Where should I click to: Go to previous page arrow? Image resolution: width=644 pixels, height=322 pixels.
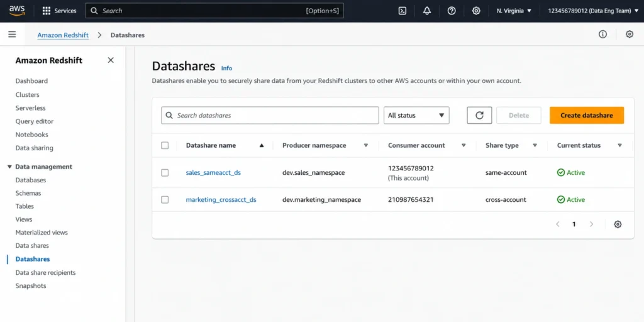click(557, 225)
